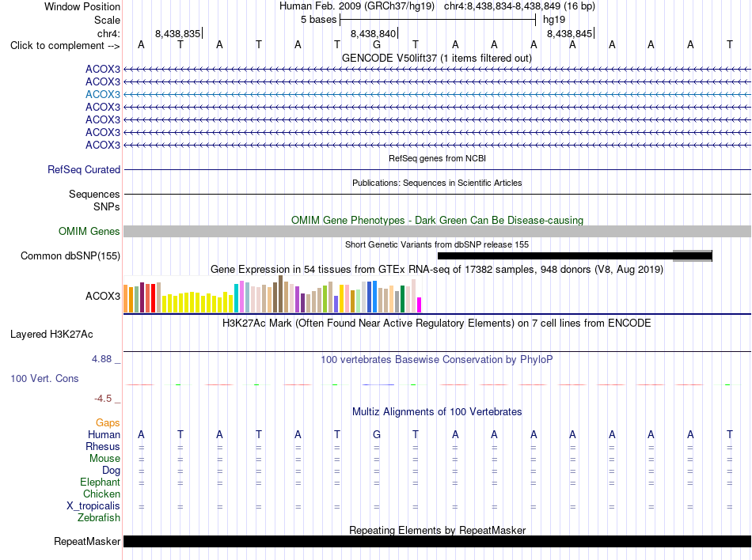
Task: Select the Common dbSNP(155) track label
Action: coord(70,255)
